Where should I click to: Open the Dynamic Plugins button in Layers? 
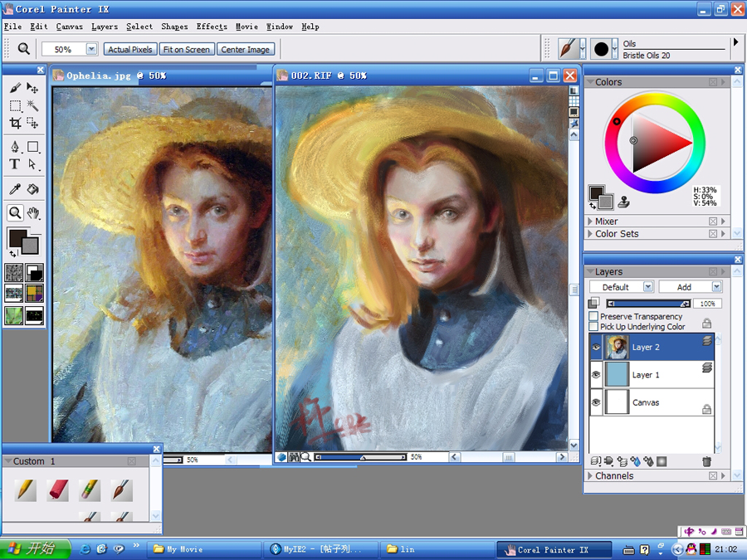[x=609, y=461]
